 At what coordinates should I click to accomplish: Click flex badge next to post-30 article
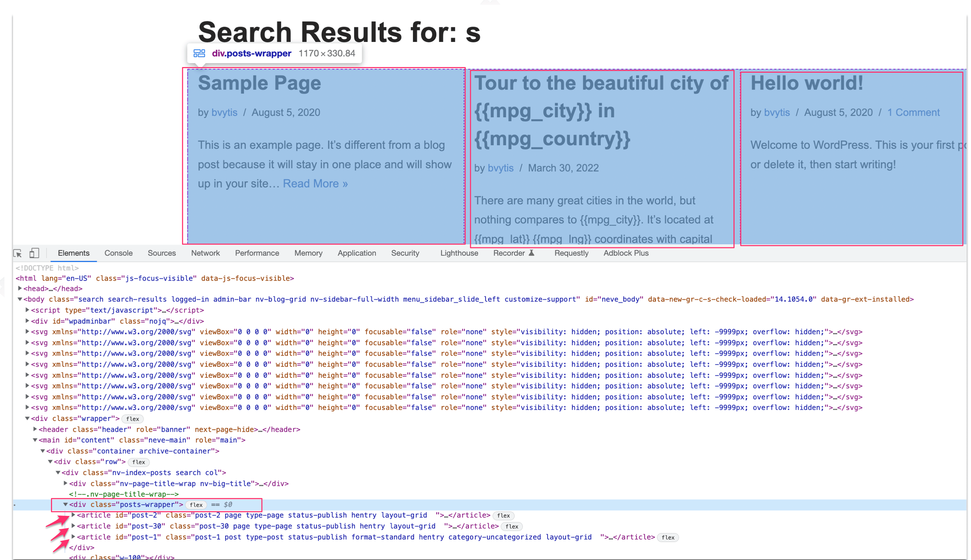(512, 527)
